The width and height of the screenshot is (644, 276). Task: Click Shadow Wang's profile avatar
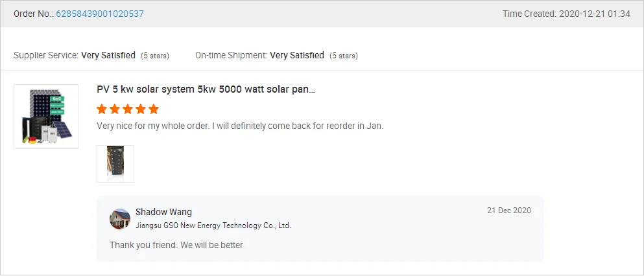tap(120, 219)
